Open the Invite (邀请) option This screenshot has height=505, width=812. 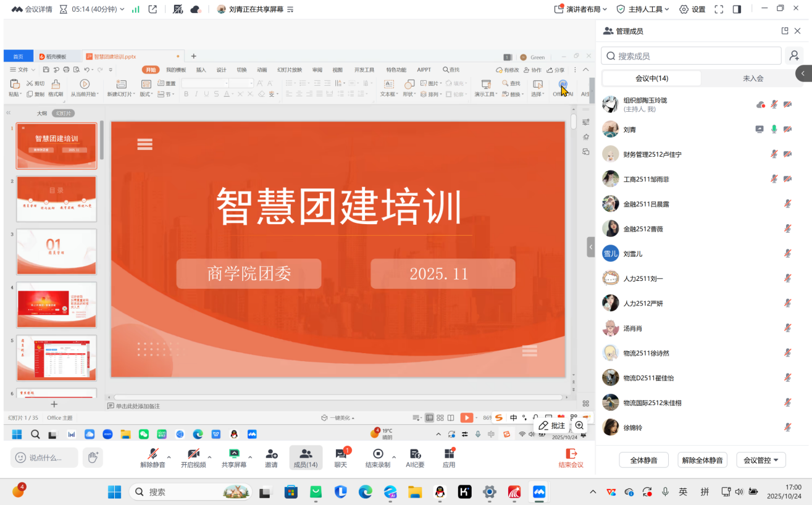click(x=271, y=457)
